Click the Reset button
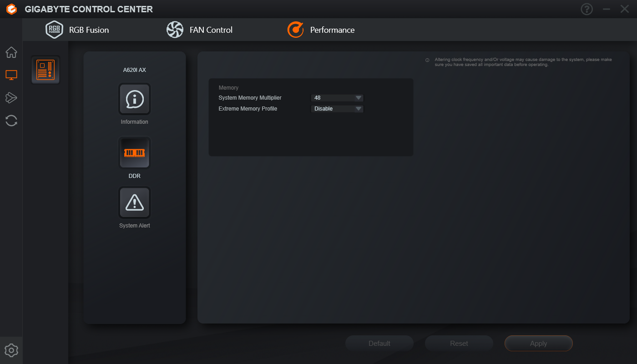The height and width of the screenshot is (364, 637). tap(459, 344)
